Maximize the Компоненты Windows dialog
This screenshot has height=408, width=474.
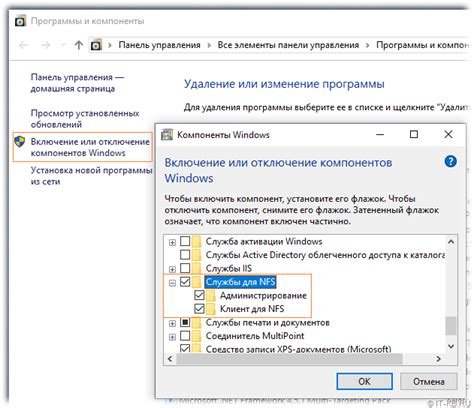[x=414, y=134]
